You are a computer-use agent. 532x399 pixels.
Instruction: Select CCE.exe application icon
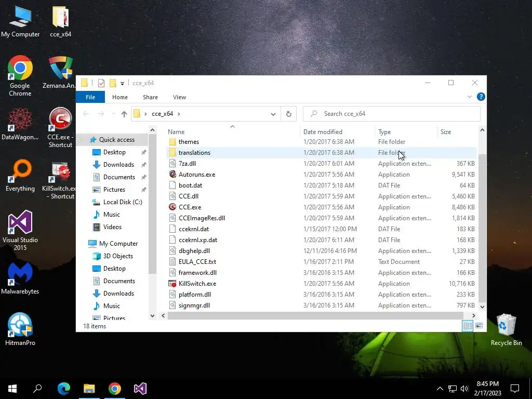click(172, 207)
